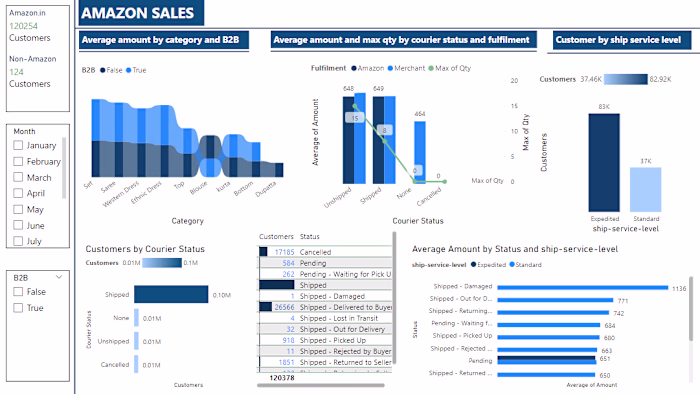Sort table by Status column header
The image size is (700, 394).
[x=309, y=236]
